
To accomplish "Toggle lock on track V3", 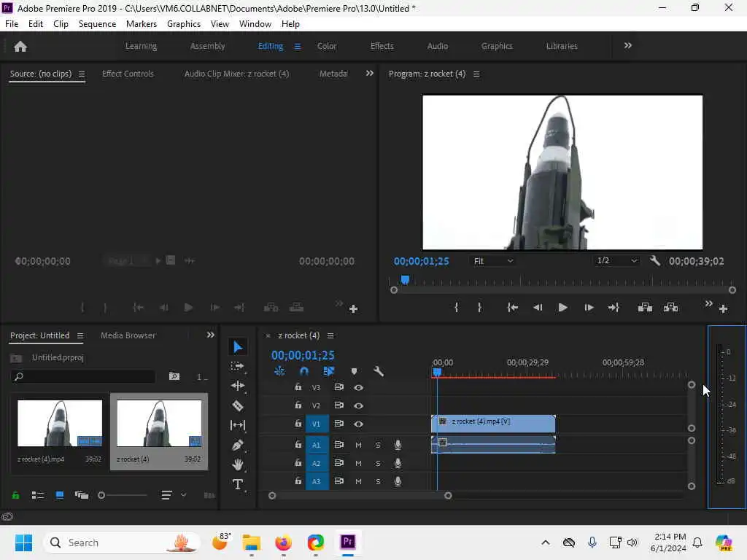I will point(298,387).
